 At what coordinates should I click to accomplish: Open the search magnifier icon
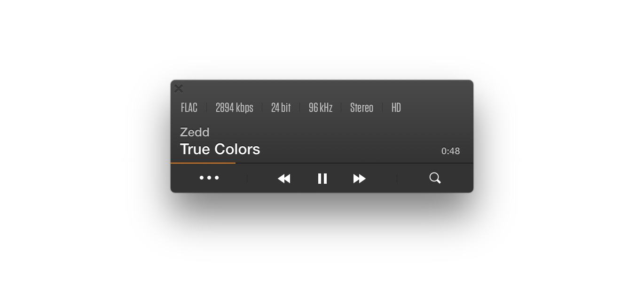tap(435, 178)
